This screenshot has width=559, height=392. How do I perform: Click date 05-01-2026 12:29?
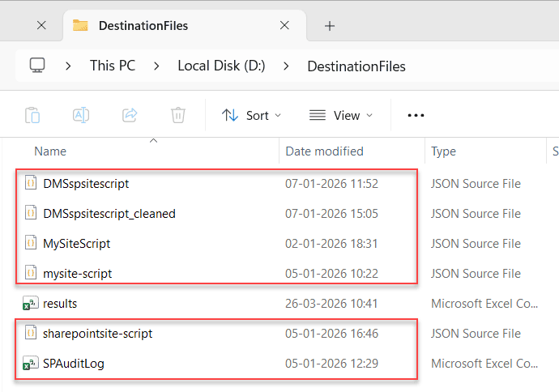point(331,364)
